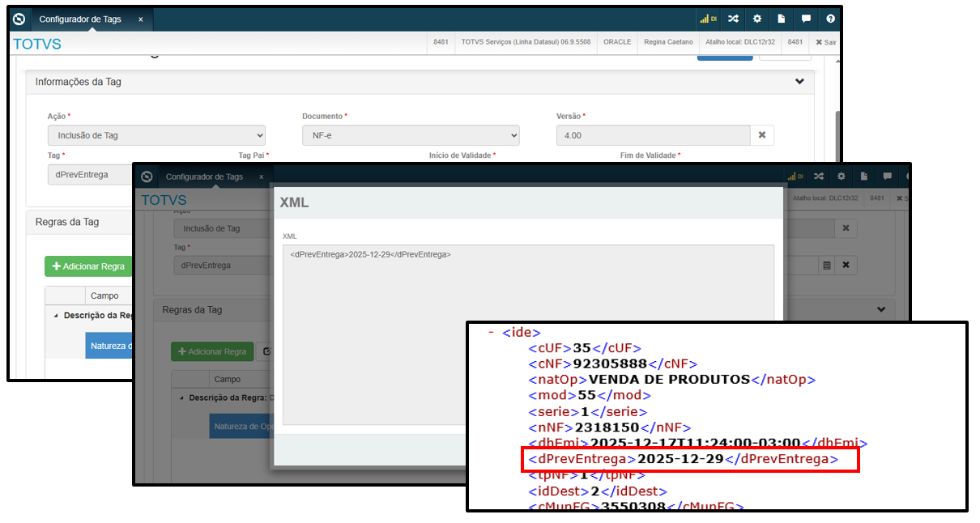
Task: Click the document page icon in the back window header
Action: pyautogui.click(x=782, y=19)
